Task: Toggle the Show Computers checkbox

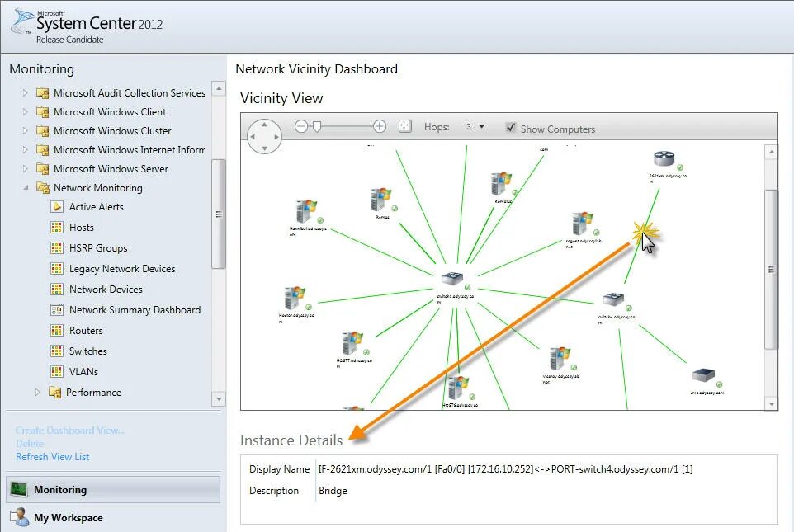Action: pyautogui.click(x=511, y=127)
